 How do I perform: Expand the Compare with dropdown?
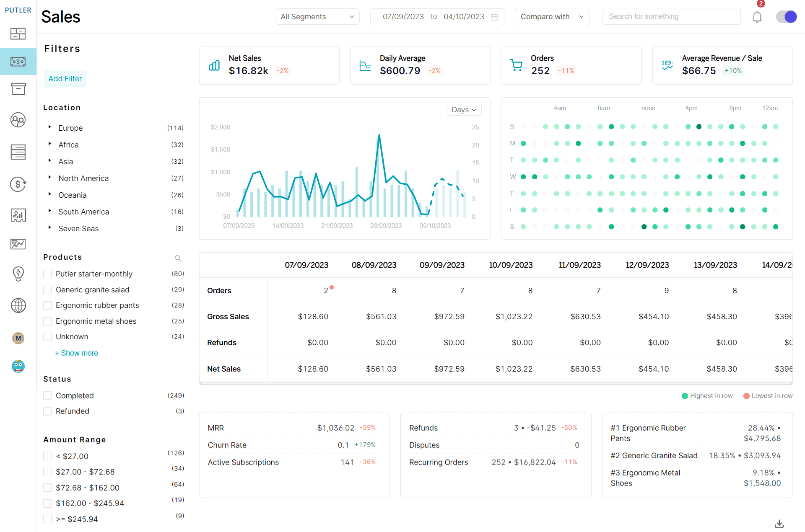click(x=552, y=16)
